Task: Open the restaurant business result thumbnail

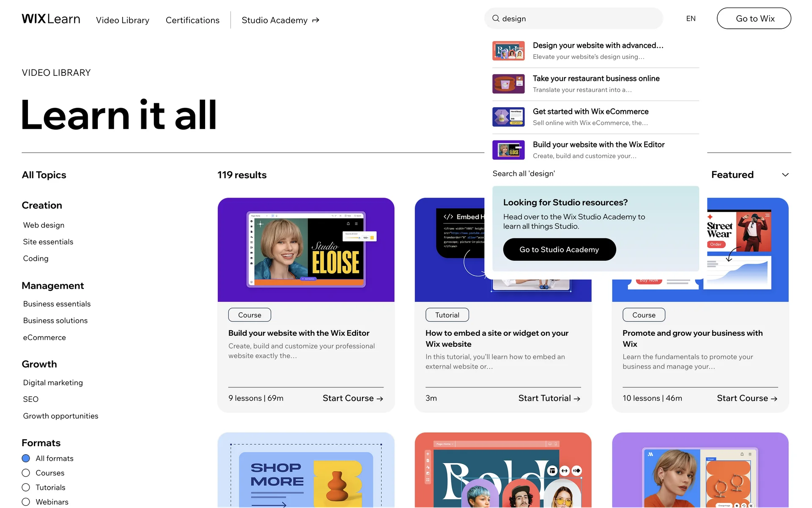Action: tap(508, 84)
